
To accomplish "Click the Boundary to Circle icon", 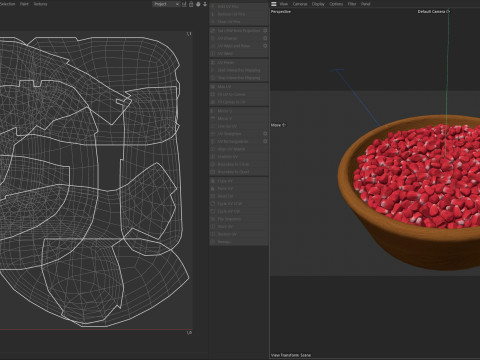I will point(213,164).
